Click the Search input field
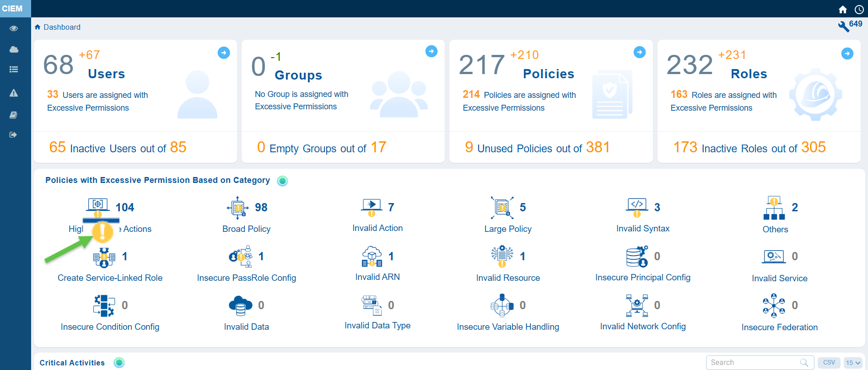This screenshot has height=370, width=868. pyautogui.click(x=754, y=363)
